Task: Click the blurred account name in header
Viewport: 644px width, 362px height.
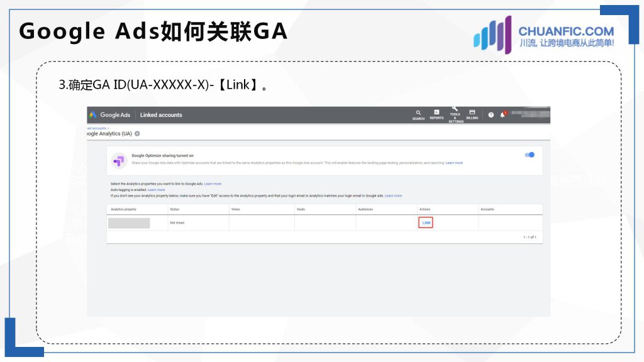Action: coord(530,114)
